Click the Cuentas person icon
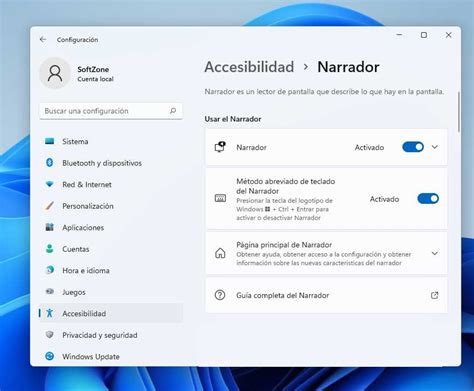Viewport: 474px width, 391px height. click(x=50, y=249)
